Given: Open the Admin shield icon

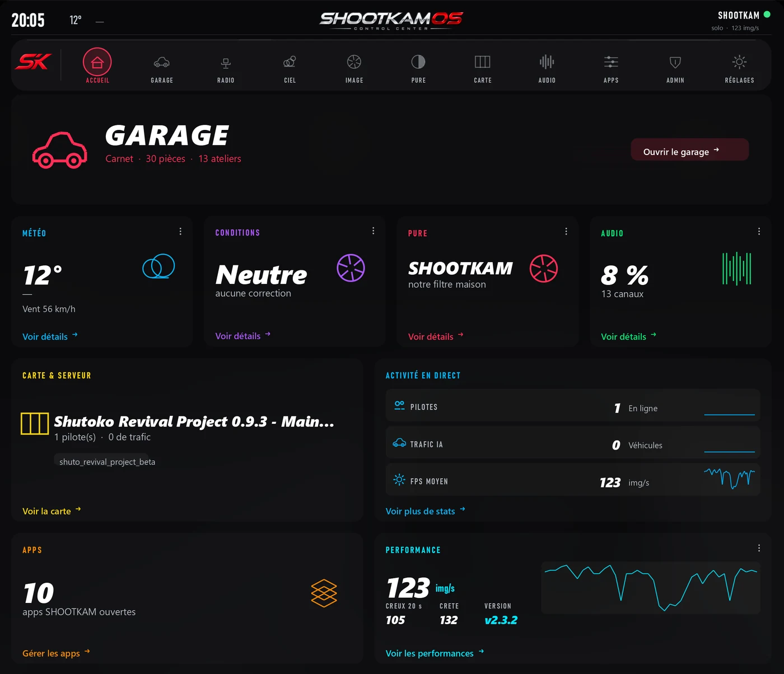Looking at the screenshot, I should coord(675,66).
